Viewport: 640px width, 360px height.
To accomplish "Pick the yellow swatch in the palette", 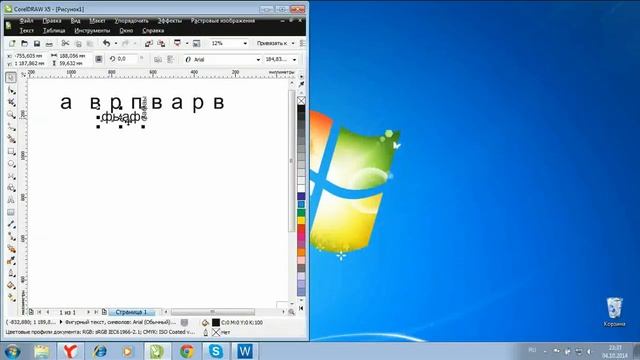I will pyautogui.click(x=301, y=220).
